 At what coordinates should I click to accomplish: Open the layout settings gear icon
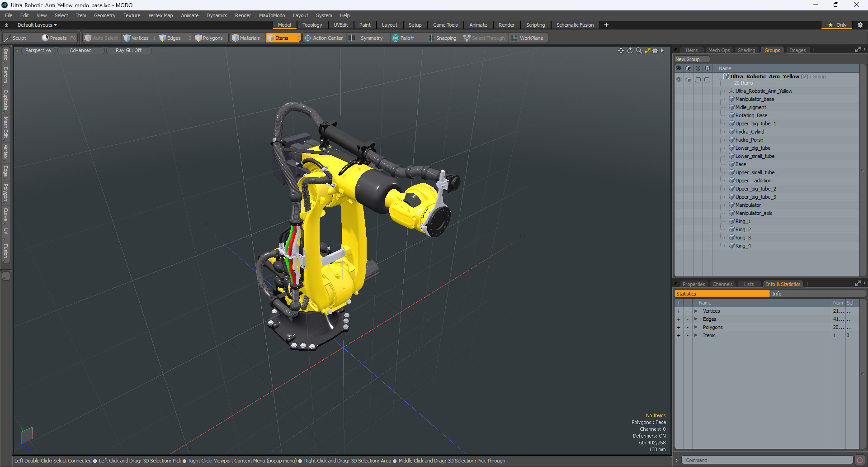860,25
